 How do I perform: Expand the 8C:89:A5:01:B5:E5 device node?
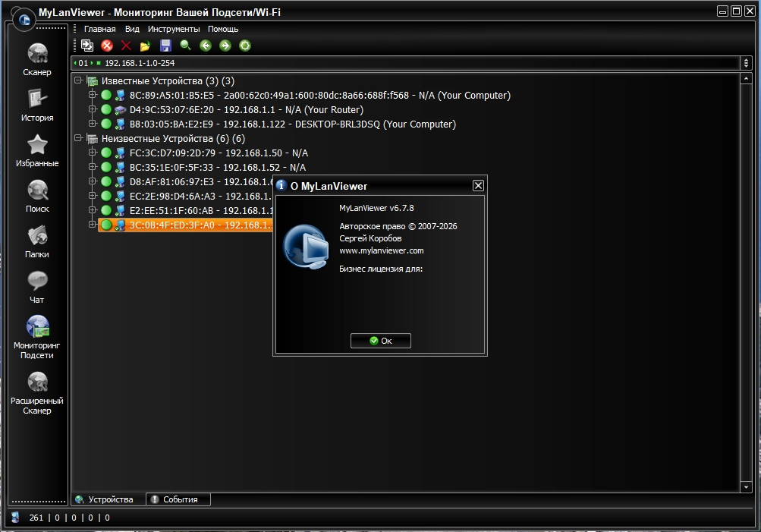(x=93, y=95)
